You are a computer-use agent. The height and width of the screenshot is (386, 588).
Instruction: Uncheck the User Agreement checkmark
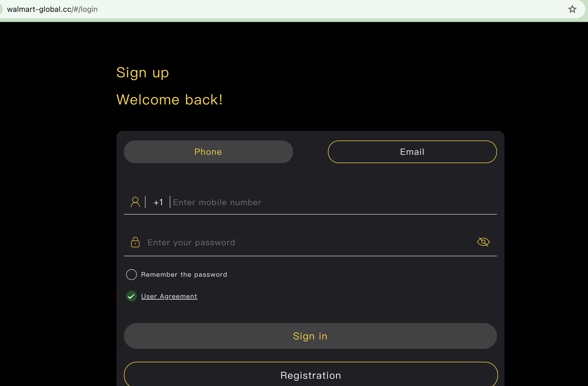(132, 296)
